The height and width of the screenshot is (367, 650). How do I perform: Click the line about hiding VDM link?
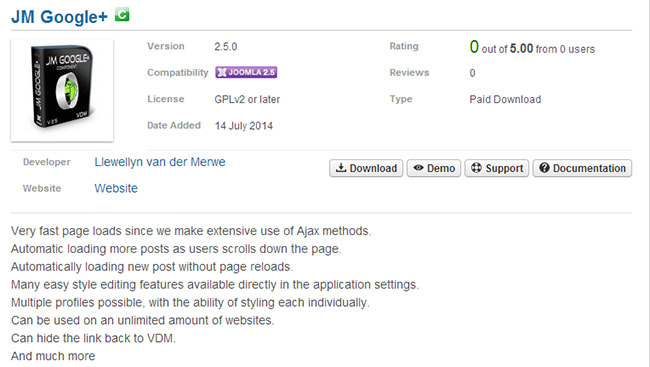point(93,338)
